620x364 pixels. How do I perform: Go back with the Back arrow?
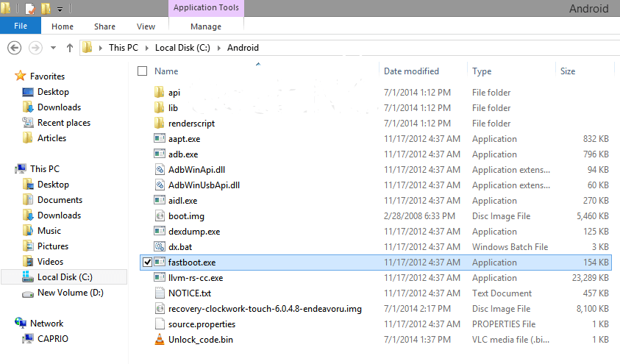14,48
